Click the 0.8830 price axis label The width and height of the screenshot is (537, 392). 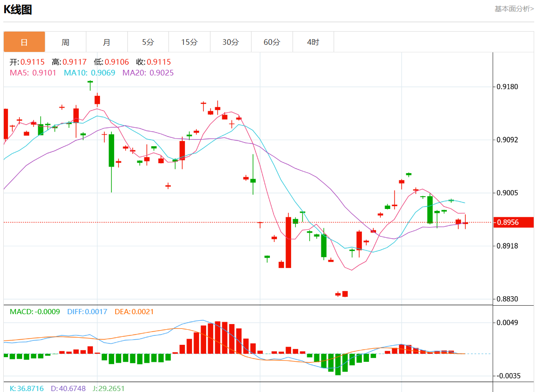[507, 299]
